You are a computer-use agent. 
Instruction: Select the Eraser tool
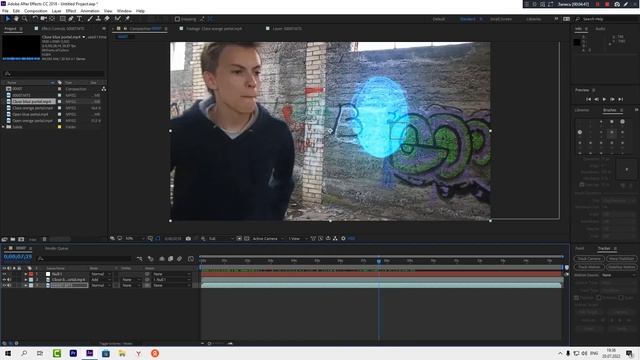click(107, 19)
